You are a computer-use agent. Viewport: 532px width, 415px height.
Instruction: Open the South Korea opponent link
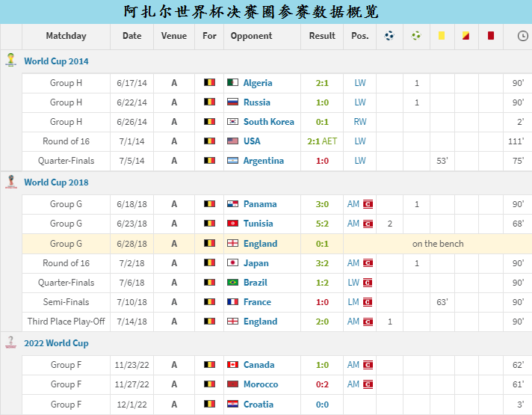coord(268,122)
